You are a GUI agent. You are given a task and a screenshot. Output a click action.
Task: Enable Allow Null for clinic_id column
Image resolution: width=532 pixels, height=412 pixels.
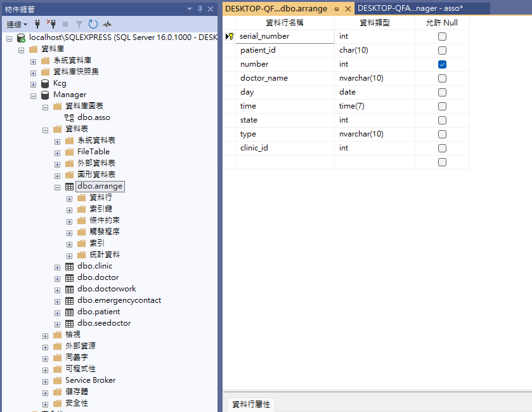click(x=442, y=148)
